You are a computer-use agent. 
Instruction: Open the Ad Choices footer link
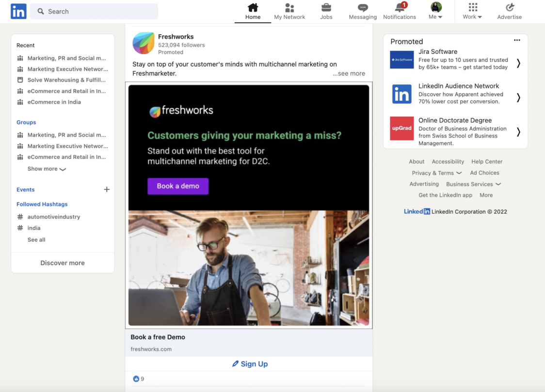coord(484,172)
